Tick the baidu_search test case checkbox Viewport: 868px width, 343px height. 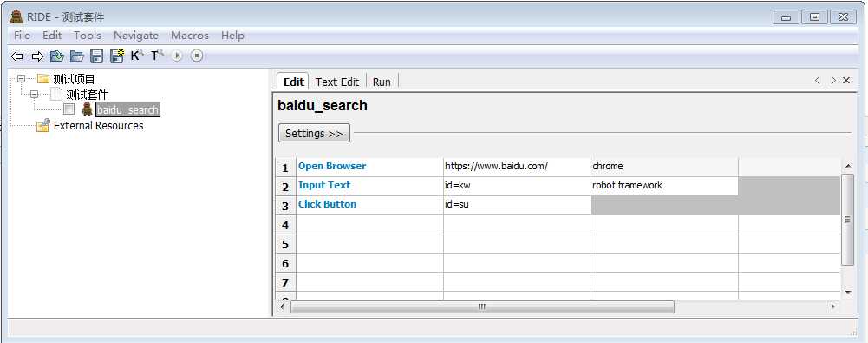[69, 109]
